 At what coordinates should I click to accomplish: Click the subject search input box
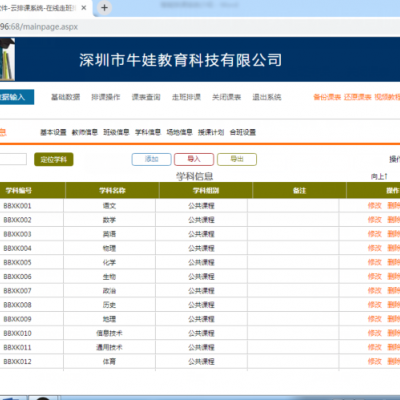tap(13, 159)
